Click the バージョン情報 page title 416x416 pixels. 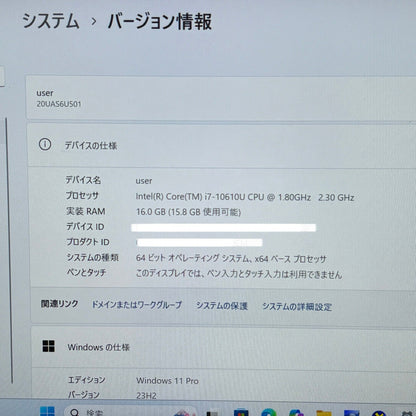click(x=160, y=21)
